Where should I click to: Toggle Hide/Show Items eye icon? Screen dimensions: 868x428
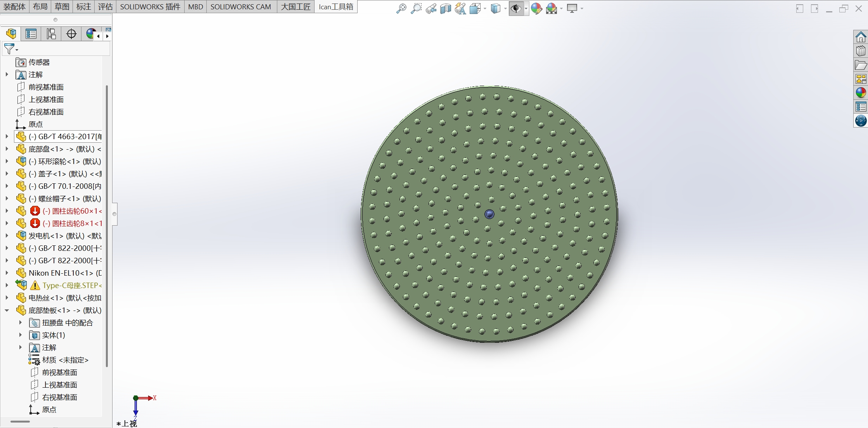(516, 8)
